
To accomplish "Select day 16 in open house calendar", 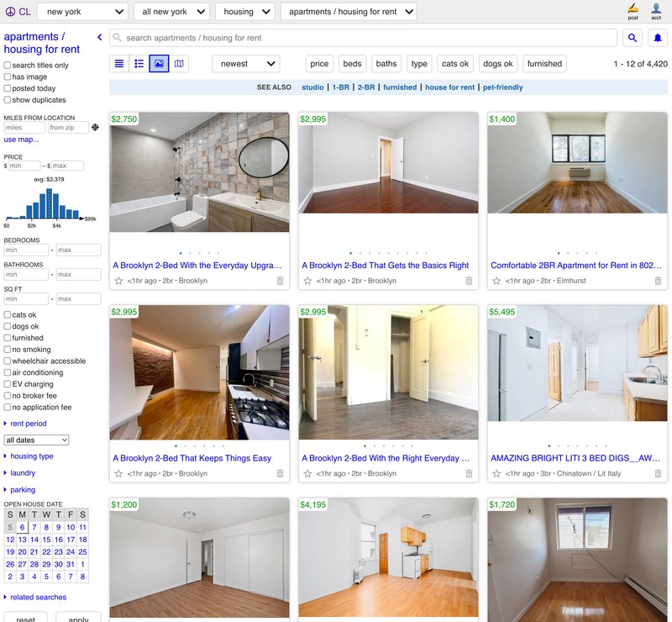I will 59,540.
